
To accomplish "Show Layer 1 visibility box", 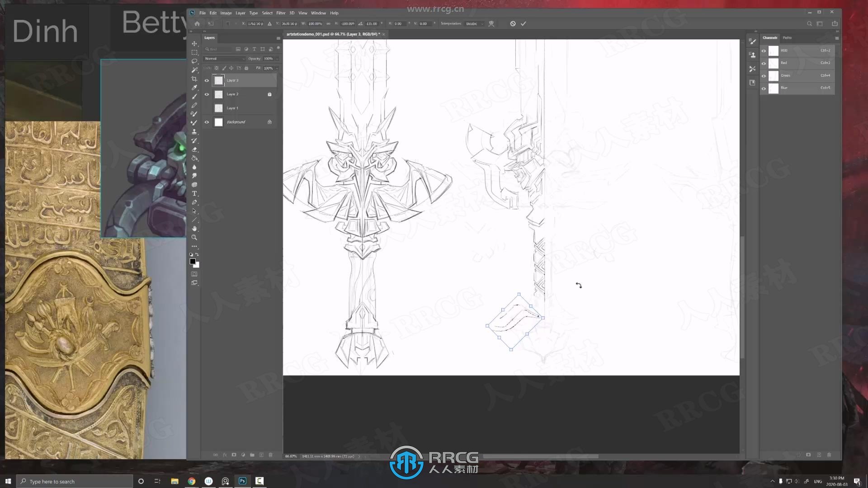I will point(207,108).
